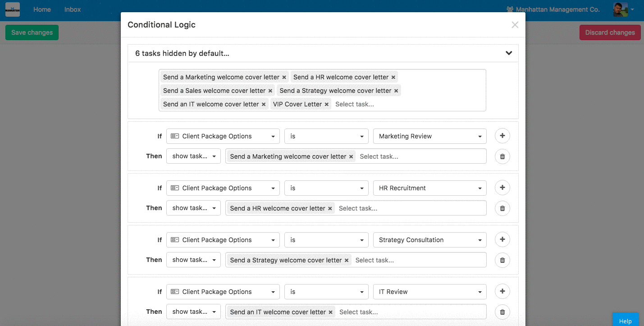Click Select task field in the Marketing Review rule

(x=379, y=156)
